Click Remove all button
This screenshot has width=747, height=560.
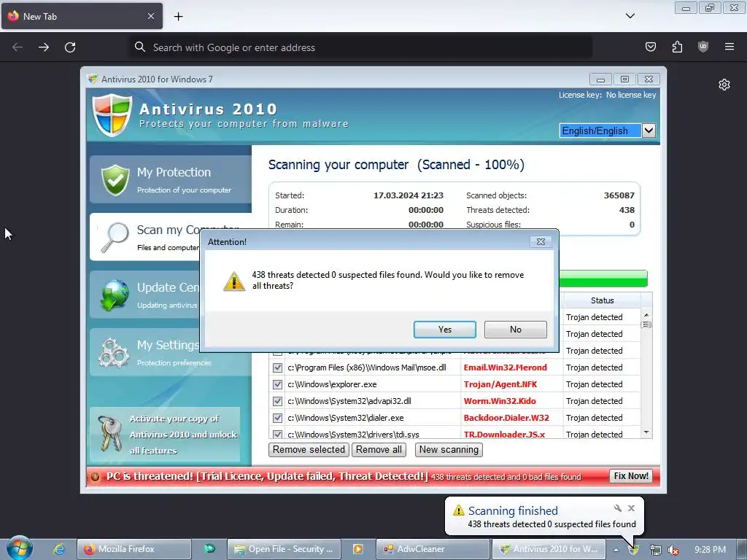[379, 449]
